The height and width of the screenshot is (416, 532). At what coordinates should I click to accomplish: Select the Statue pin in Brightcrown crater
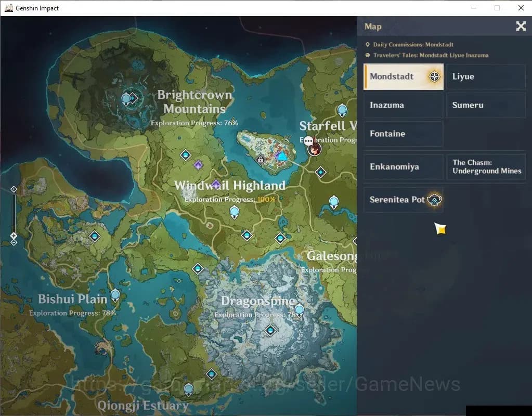(126, 100)
